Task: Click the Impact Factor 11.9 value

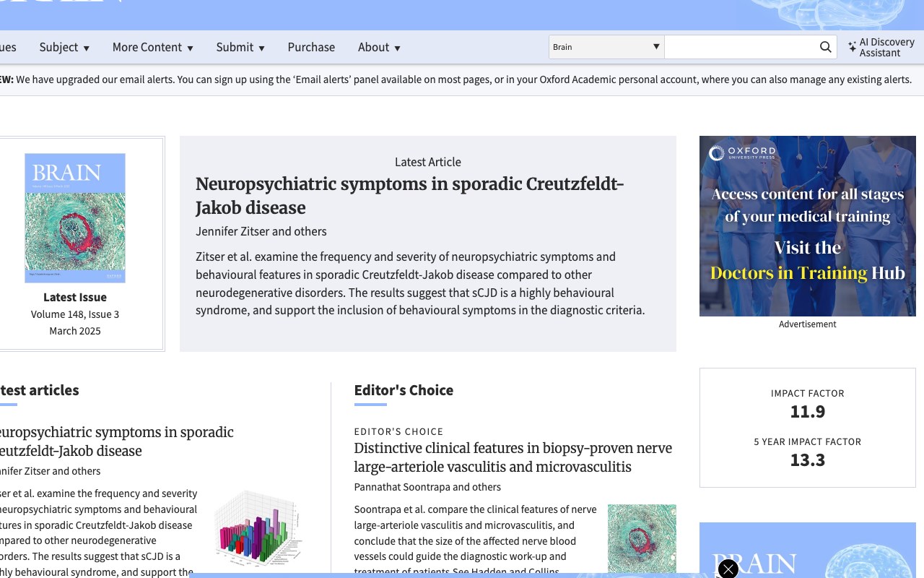Action: click(807, 412)
